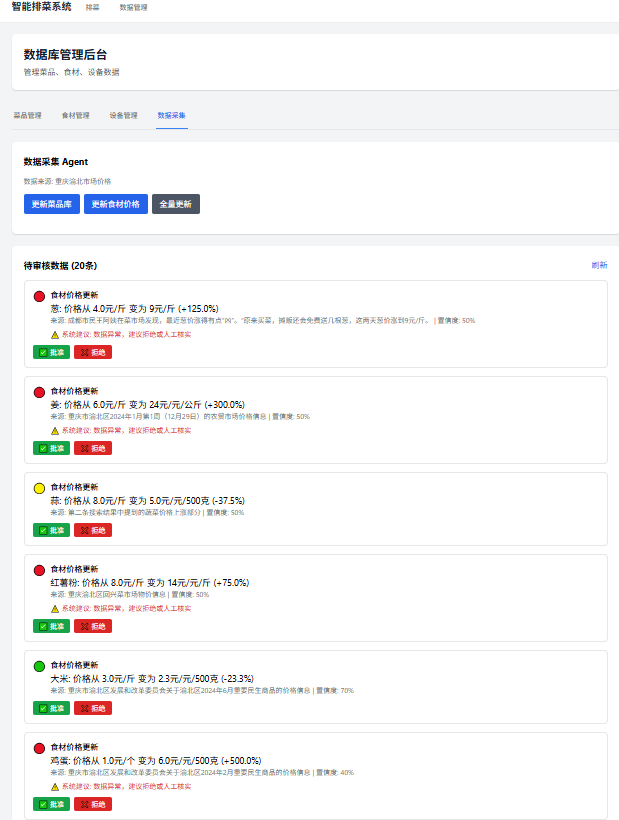Click the warning triangle icon on the 姜 card
The width and height of the screenshot is (619, 820).
point(55,431)
